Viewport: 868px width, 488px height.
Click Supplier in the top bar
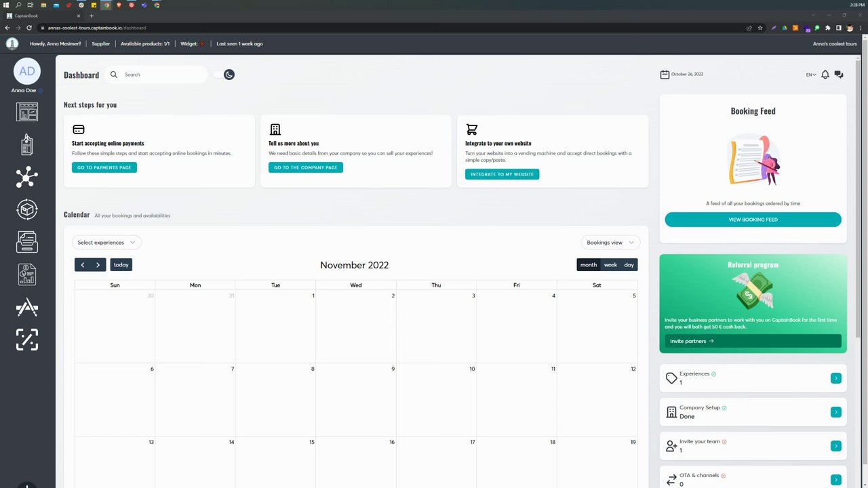(x=101, y=43)
